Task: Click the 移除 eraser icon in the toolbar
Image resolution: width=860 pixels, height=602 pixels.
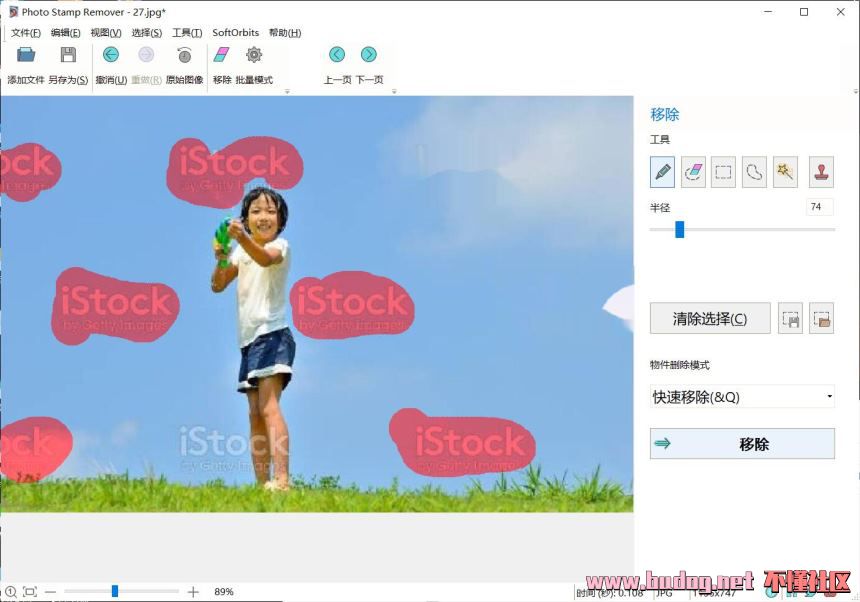Action: tap(222, 55)
